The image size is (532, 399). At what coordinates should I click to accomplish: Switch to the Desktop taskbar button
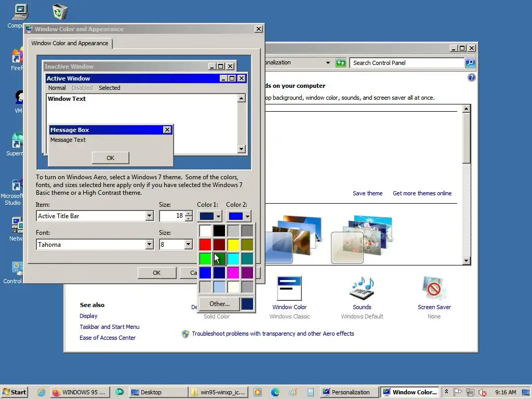[x=158, y=392]
